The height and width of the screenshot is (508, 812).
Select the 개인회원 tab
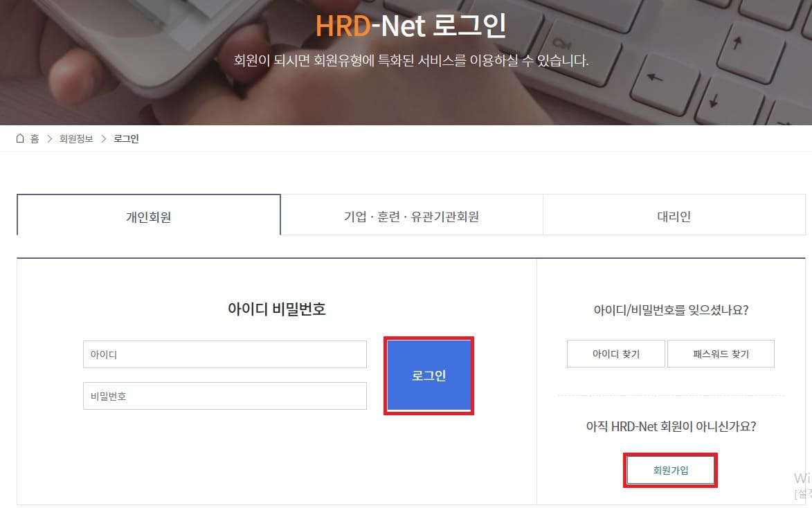pyautogui.click(x=149, y=215)
